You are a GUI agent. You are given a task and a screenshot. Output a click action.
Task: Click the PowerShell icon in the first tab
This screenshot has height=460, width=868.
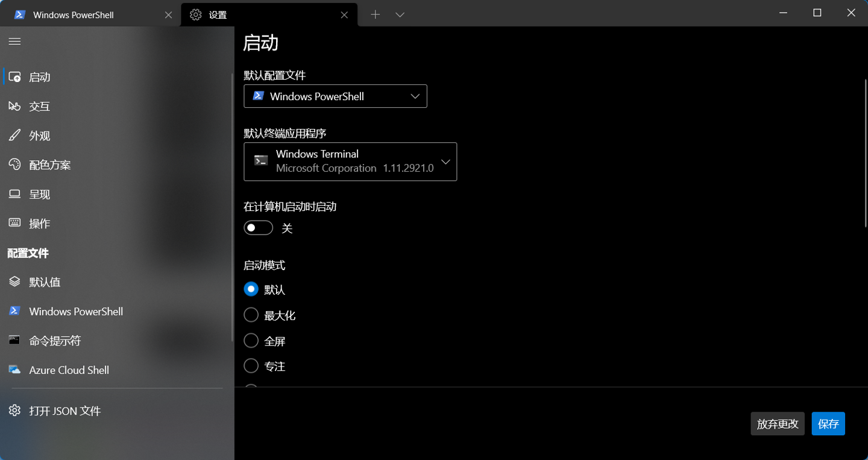coord(20,14)
